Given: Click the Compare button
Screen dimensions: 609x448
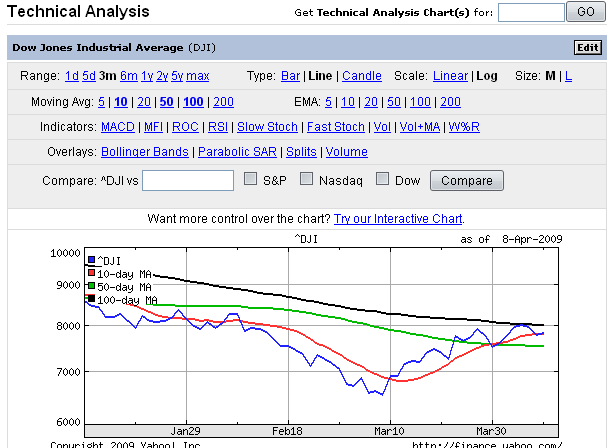Looking at the screenshot, I should (467, 181).
